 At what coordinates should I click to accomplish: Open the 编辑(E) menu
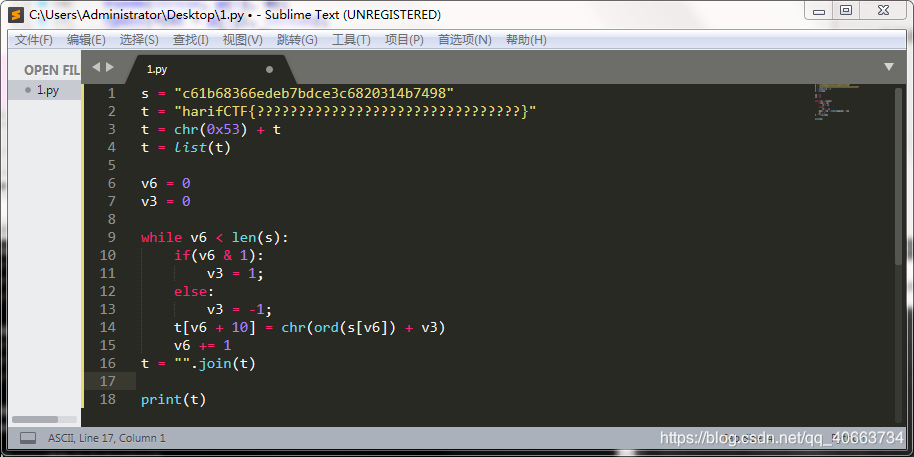(86, 40)
